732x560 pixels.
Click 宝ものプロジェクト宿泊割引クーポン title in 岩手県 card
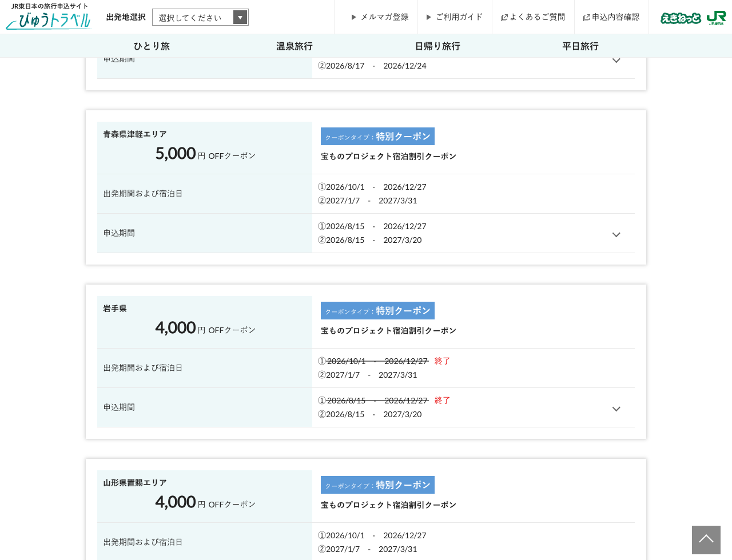pos(389,331)
